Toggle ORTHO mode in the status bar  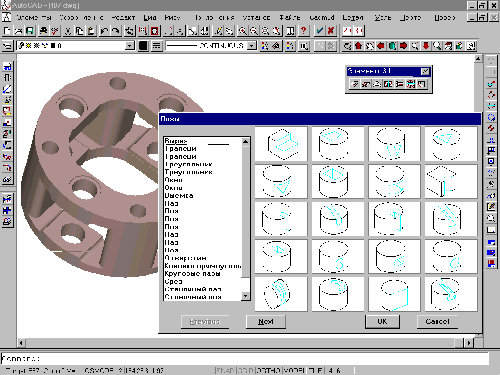pyautogui.click(x=269, y=370)
